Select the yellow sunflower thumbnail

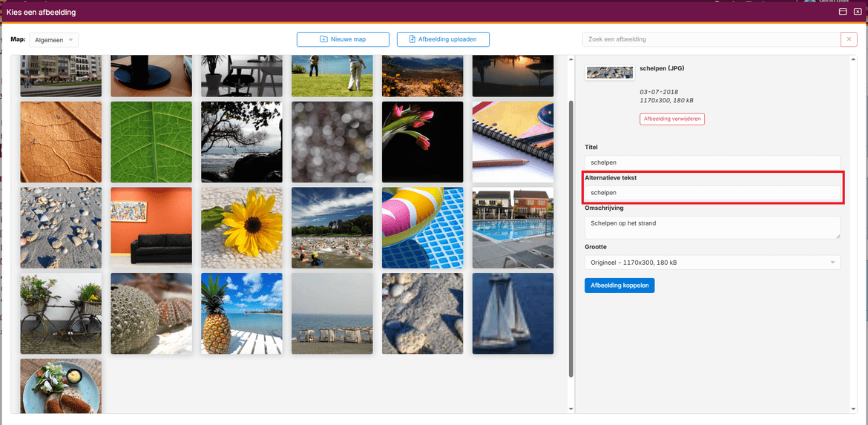click(x=242, y=227)
